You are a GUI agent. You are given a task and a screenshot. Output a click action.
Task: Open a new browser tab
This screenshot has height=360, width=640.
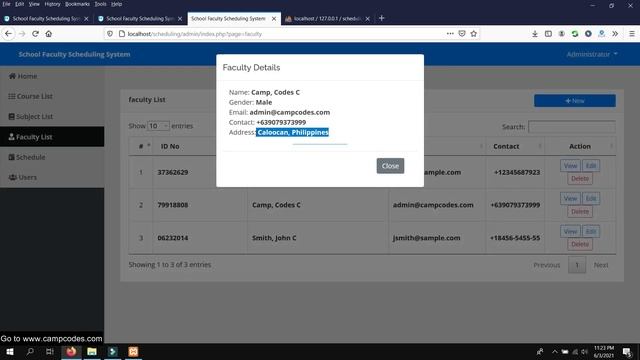pos(381,18)
